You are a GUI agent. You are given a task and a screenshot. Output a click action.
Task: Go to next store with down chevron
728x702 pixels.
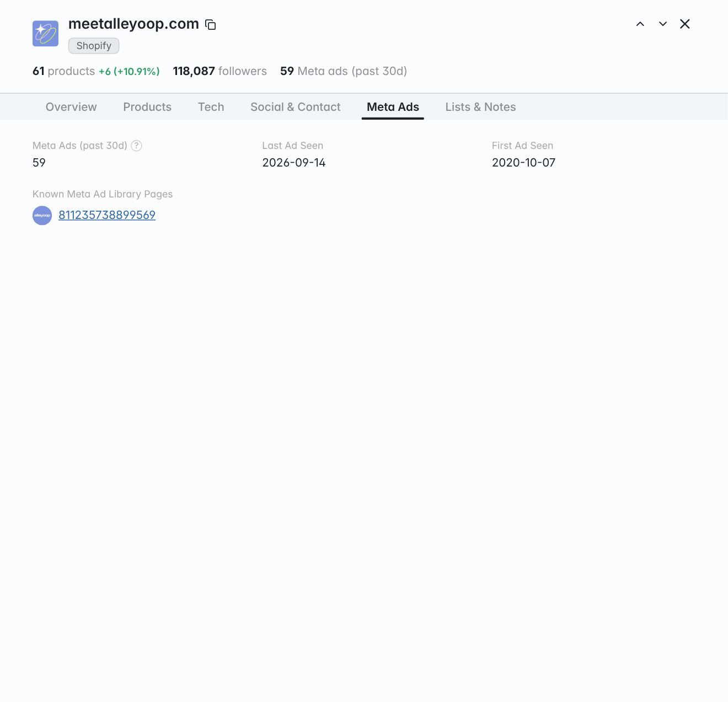[x=663, y=24]
